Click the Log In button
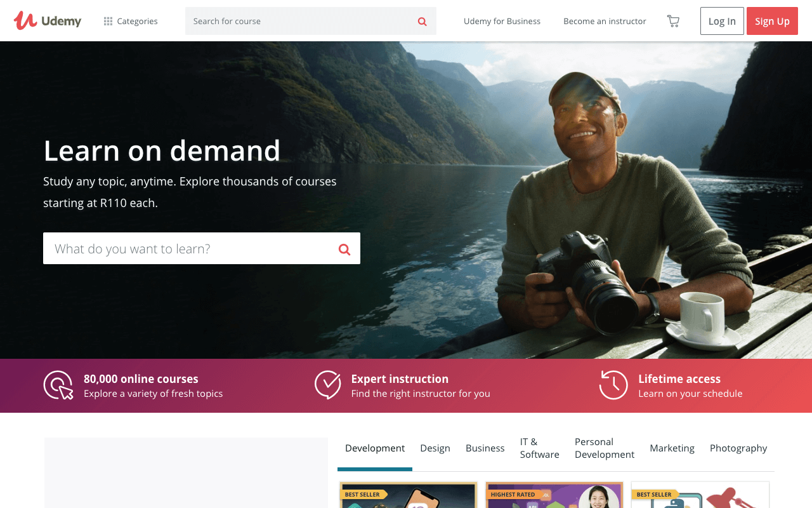 point(721,21)
